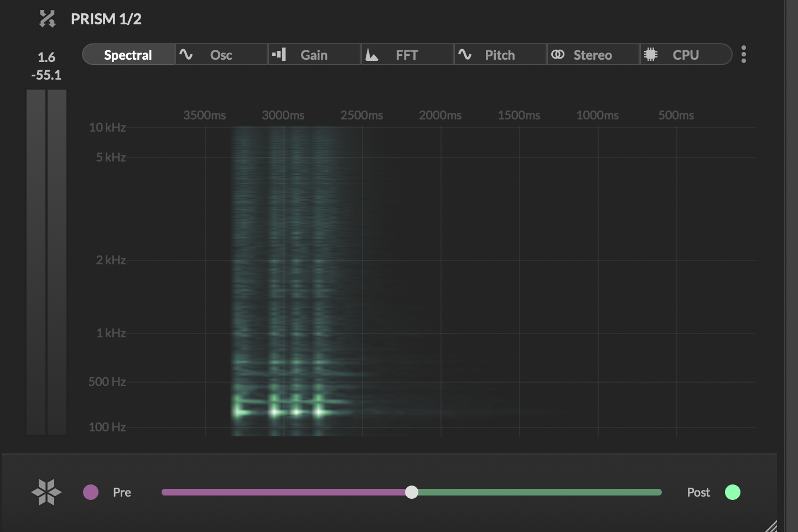The image size is (798, 532).
Task: Click the 2000ms time axis label
Action: click(x=441, y=115)
